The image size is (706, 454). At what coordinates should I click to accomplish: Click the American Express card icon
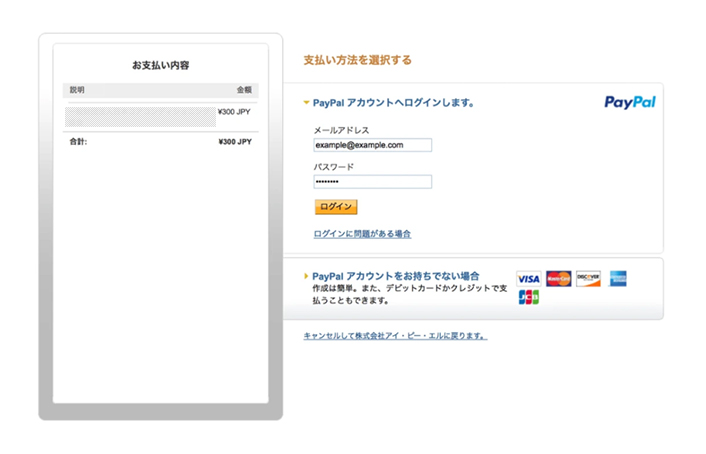[618, 279]
